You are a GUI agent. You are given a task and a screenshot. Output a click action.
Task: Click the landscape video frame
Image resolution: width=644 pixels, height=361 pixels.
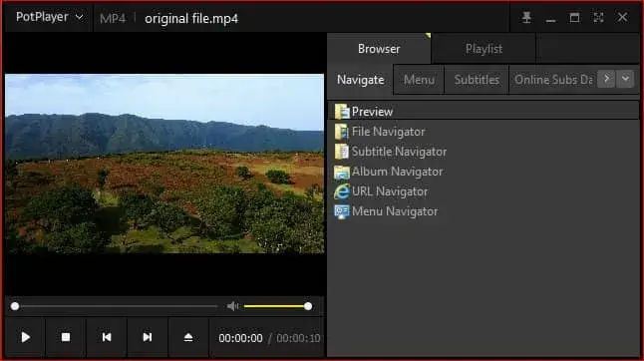tap(164, 164)
